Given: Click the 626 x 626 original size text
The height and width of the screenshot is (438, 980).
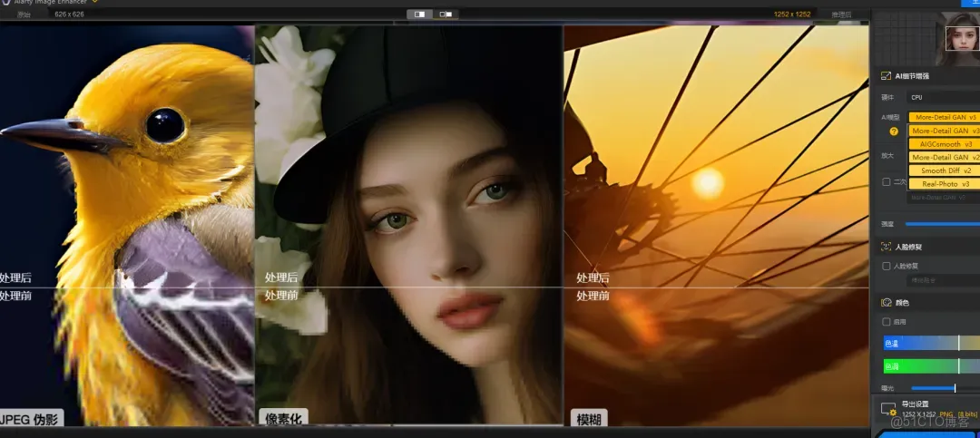Looking at the screenshot, I should click(69, 14).
